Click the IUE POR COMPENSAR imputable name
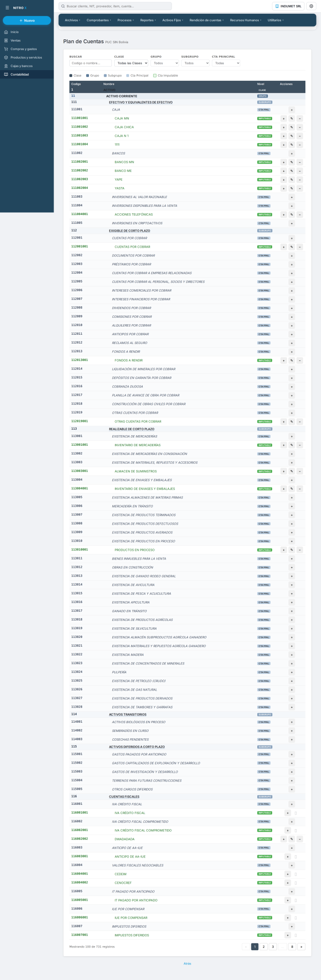 point(131,918)
